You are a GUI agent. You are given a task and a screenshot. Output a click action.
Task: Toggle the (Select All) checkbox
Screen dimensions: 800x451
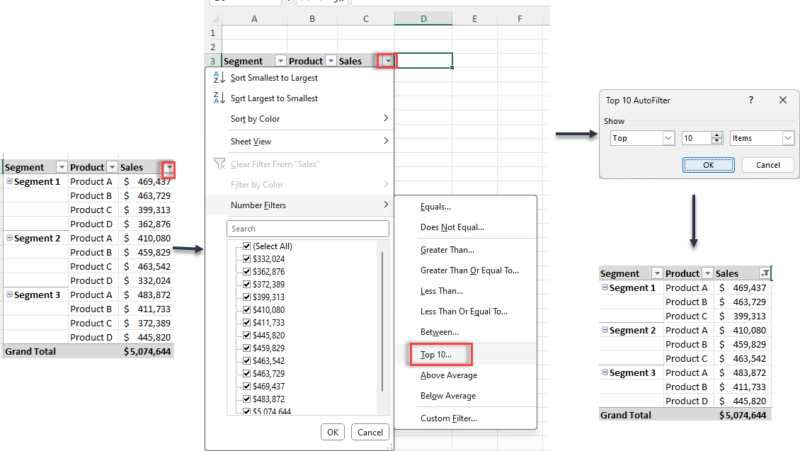pyautogui.click(x=247, y=246)
